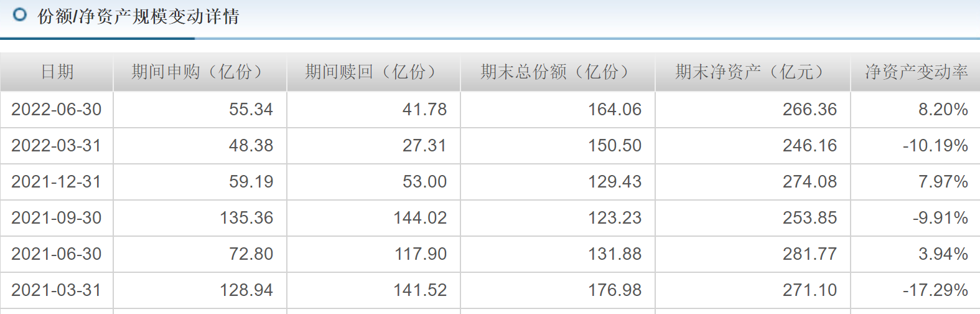This screenshot has width=980, height=314.
Task: Select the 日期 column header
Action: tap(57, 72)
